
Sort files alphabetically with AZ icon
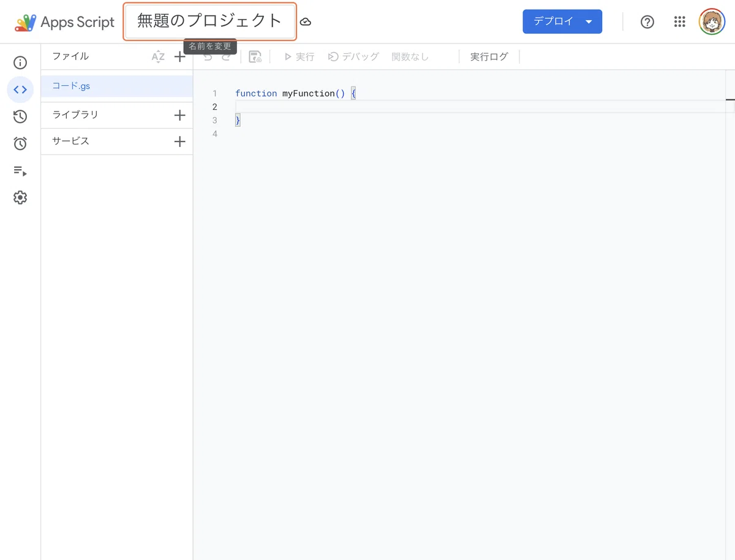pos(158,57)
